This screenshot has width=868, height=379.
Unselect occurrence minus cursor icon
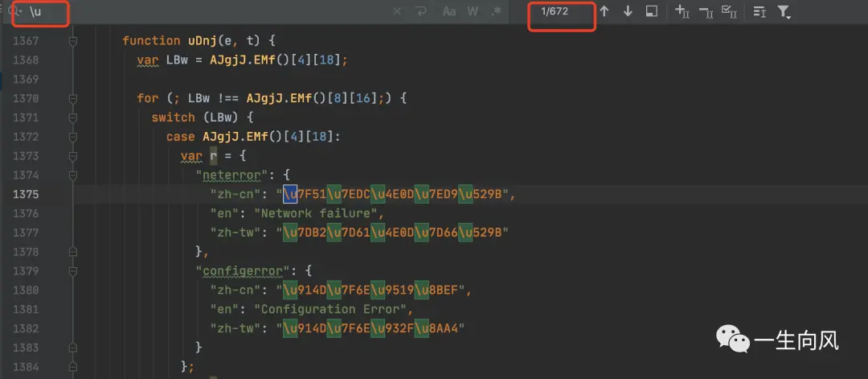click(x=706, y=11)
